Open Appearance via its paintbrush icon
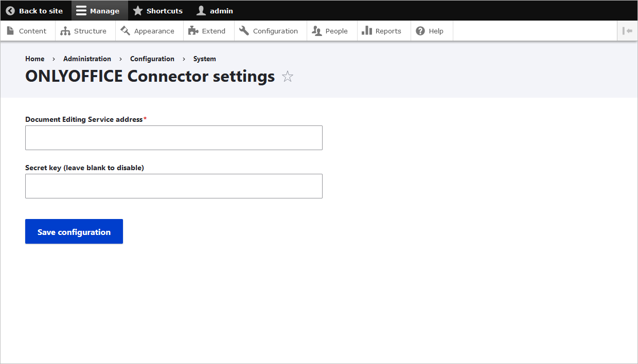This screenshot has height=364, width=638. [x=125, y=30]
